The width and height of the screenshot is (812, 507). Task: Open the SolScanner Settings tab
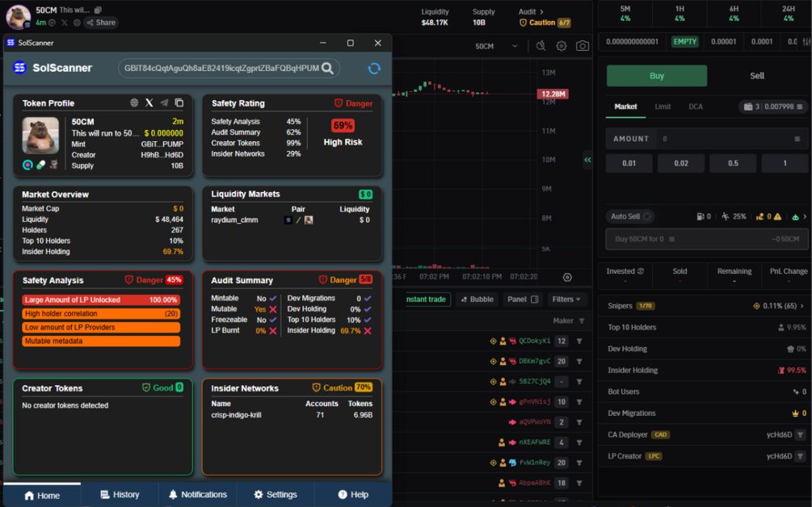pyautogui.click(x=276, y=495)
